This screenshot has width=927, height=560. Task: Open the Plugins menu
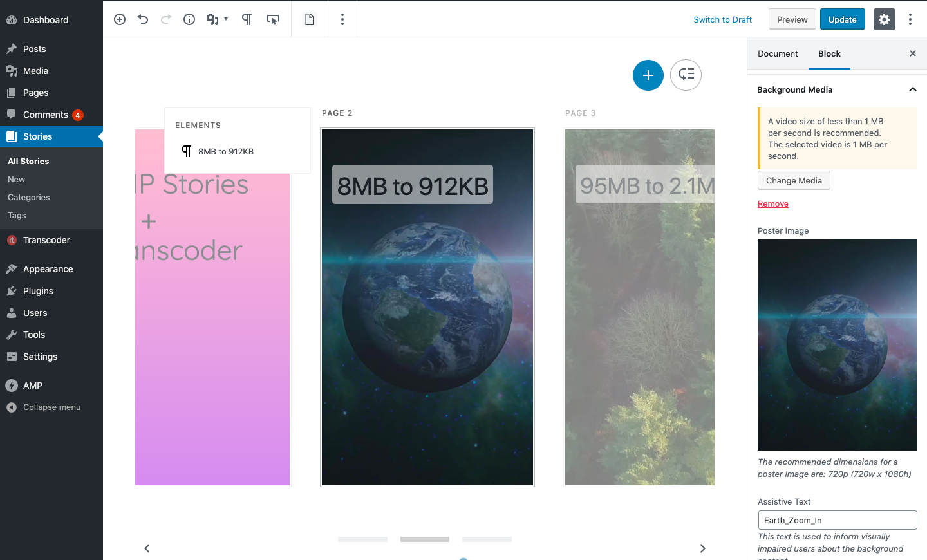[x=51, y=291]
